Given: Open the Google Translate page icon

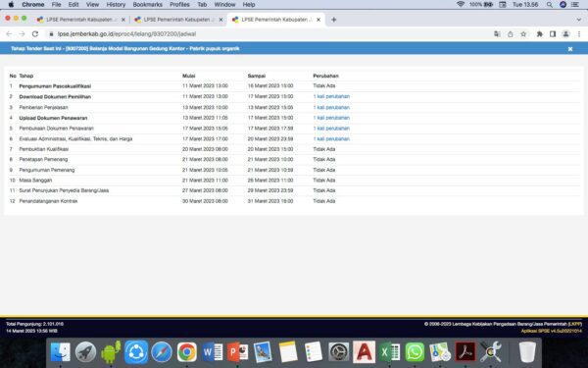Looking at the screenshot, I should coord(497,33).
